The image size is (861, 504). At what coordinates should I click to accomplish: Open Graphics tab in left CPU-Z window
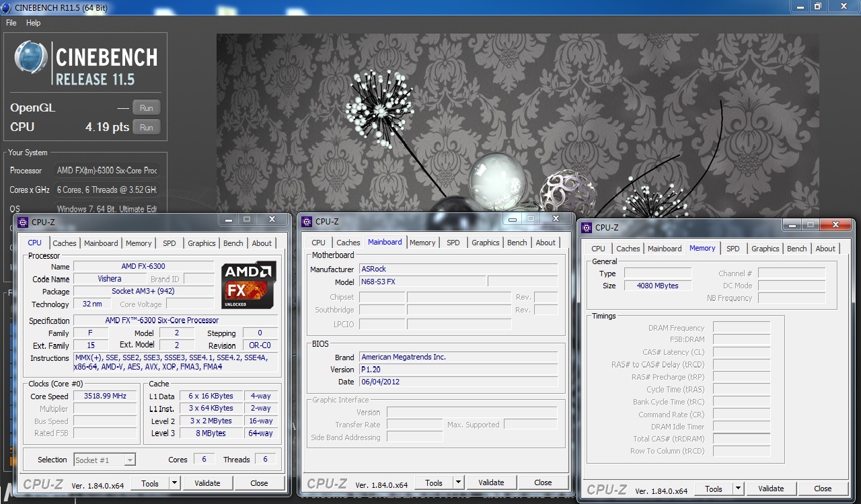click(202, 243)
